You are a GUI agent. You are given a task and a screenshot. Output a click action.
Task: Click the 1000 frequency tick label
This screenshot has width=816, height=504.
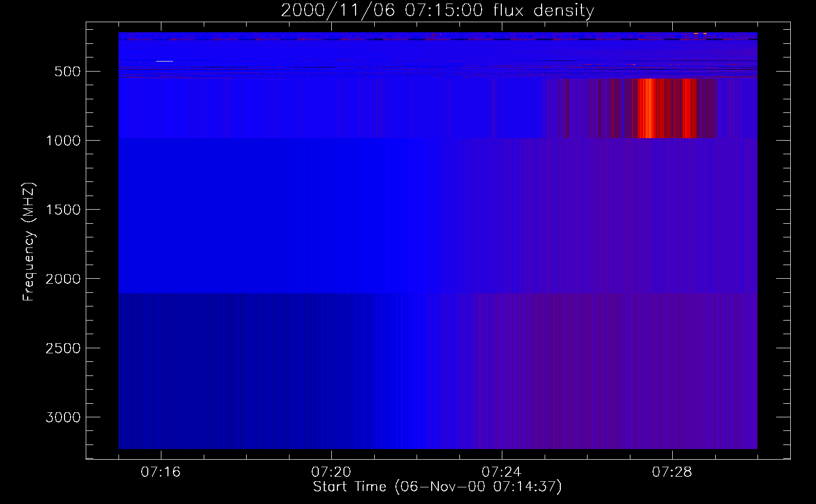63,141
